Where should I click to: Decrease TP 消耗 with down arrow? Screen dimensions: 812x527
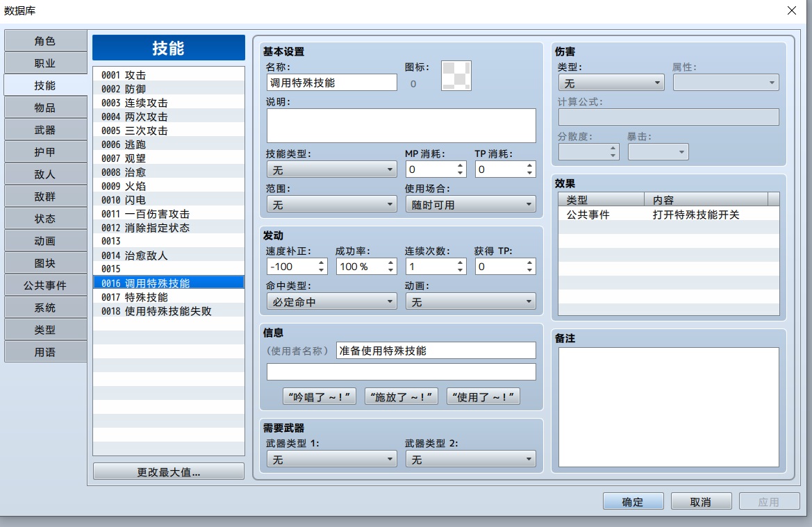529,173
